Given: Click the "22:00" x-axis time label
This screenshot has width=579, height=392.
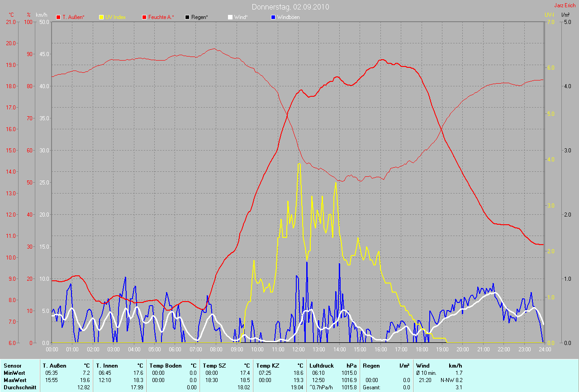Looking at the screenshot, I should 504,349.
